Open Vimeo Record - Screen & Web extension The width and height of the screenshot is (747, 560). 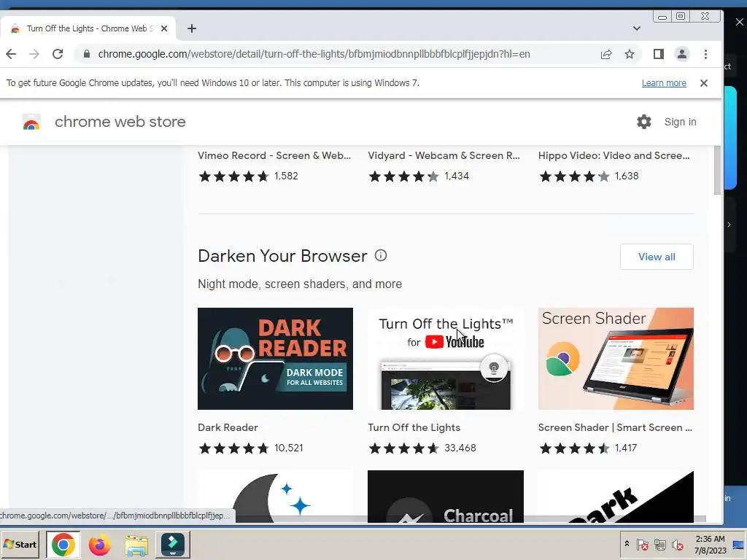tap(274, 156)
